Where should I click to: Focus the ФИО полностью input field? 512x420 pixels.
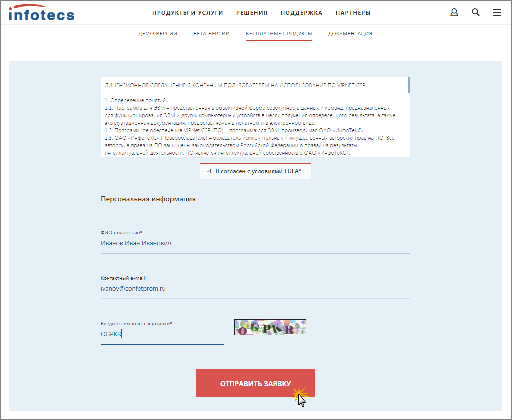click(255, 243)
